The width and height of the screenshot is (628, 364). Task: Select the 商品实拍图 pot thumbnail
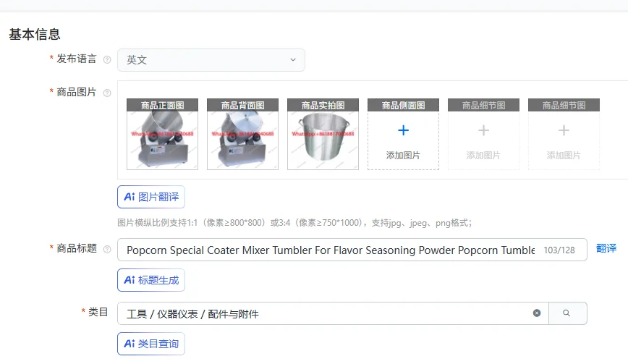click(x=323, y=134)
